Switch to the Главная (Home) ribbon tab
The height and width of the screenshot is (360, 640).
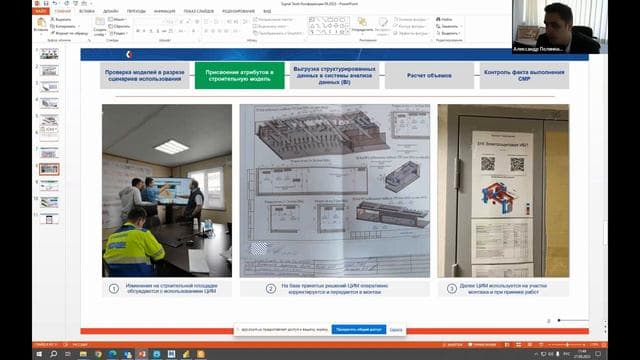click(x=63, y=11)
